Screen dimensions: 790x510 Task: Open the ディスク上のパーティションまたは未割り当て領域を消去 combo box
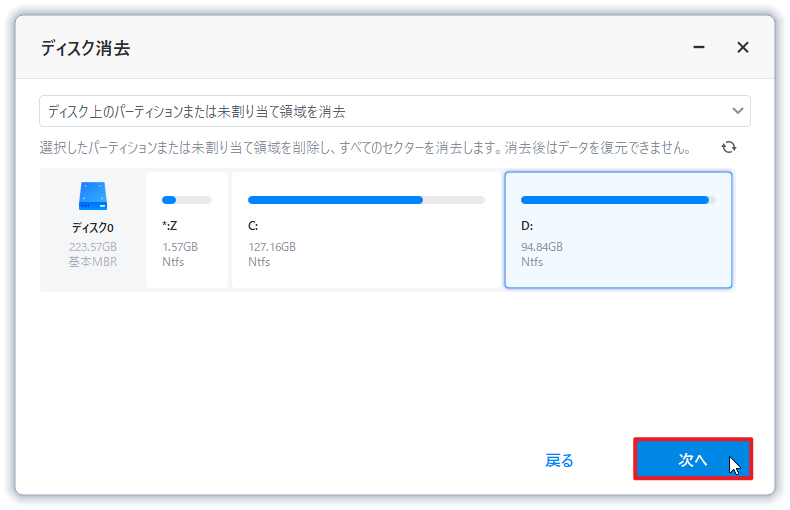tap(380, 111)
